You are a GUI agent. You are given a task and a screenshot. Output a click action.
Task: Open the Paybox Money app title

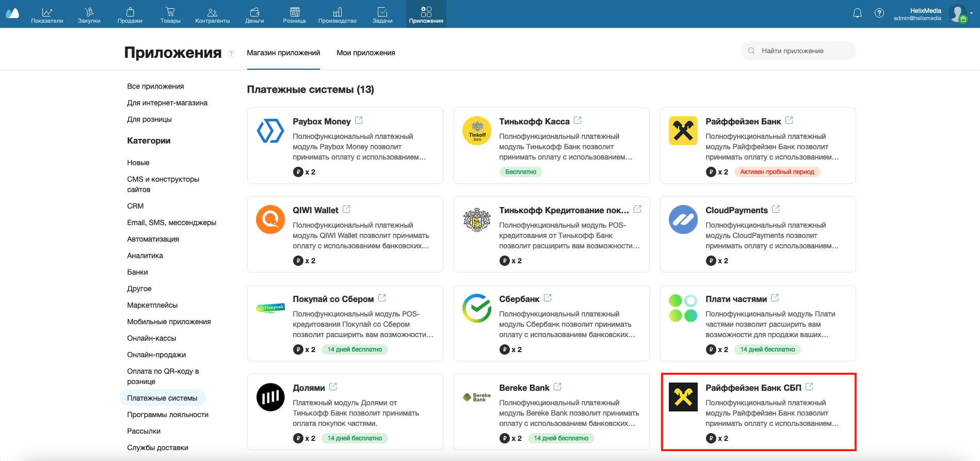[x=322, y=121]
